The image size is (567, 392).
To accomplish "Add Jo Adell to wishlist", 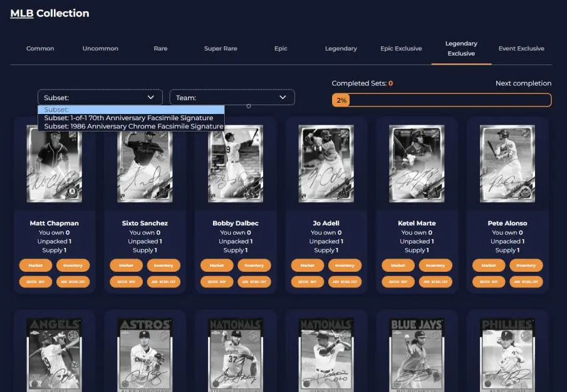I will click(x=345, y=282).
